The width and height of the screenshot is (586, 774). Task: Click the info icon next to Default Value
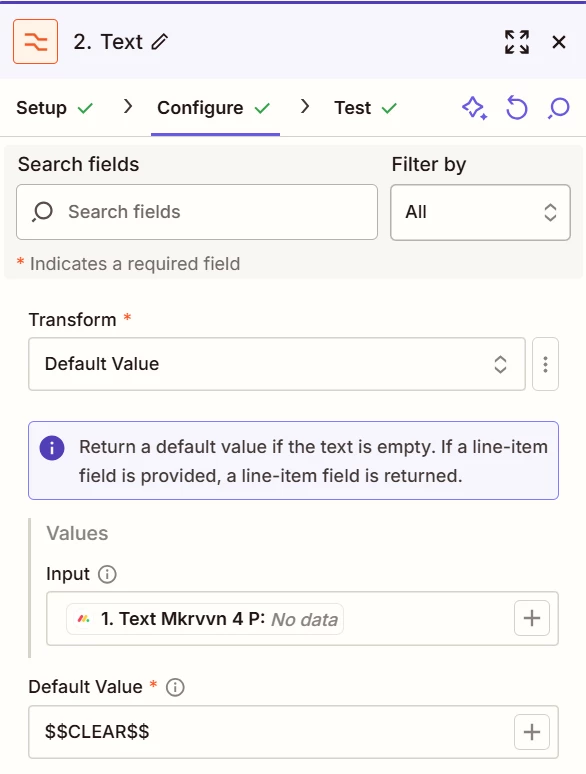coord(175,687)
